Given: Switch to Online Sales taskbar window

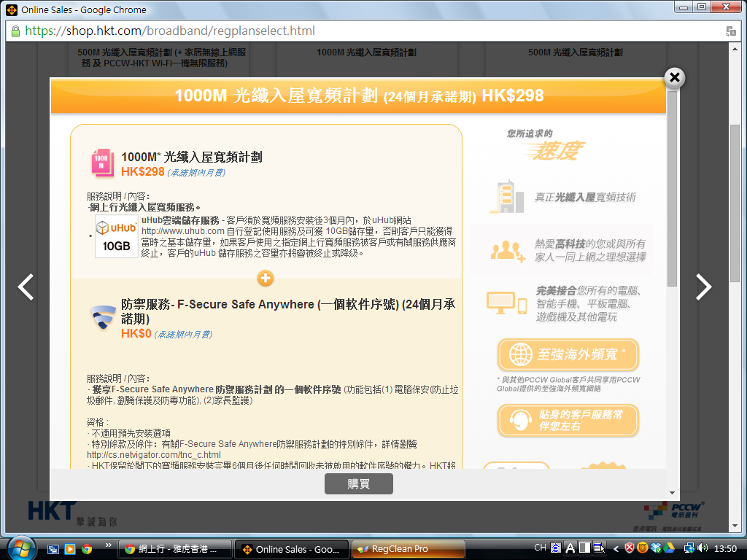Looking at the screenshot, I should (x=292, y=549).
